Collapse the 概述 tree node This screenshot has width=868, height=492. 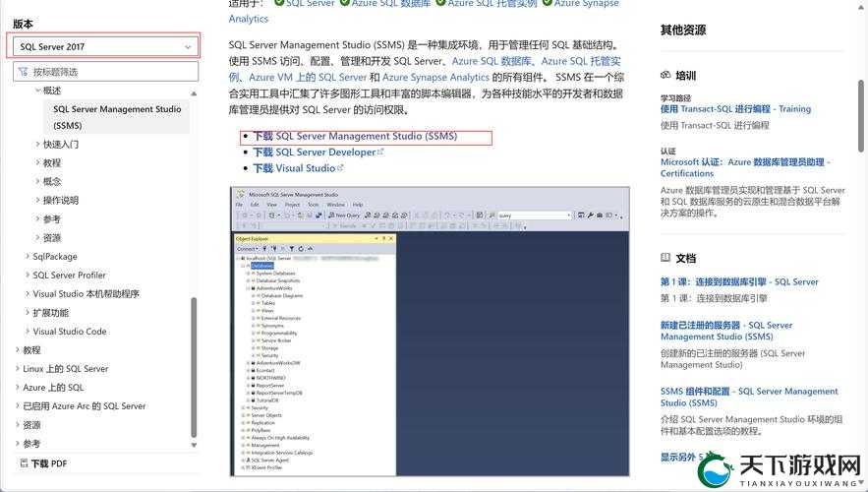click(x=37, y=91)
